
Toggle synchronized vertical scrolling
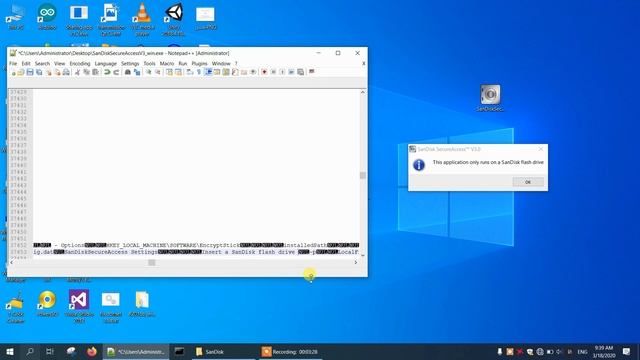tap(169, 72)
